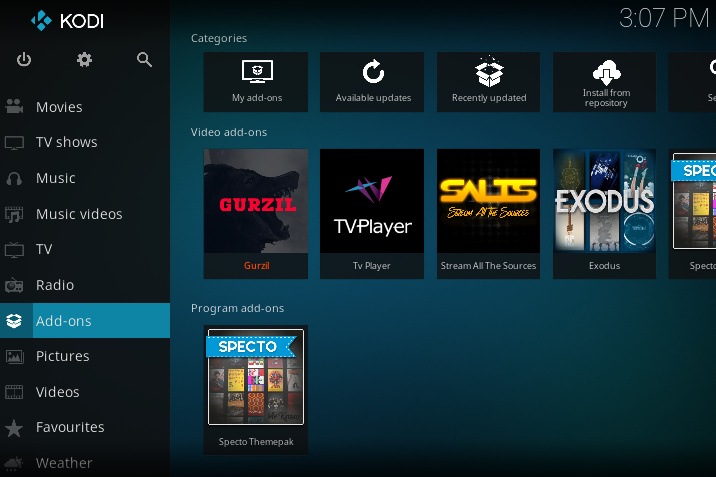The width and height of the screenshot is (716, 477).
Task: Click the Add-ons open box icon
Action: tap(14, 321)
